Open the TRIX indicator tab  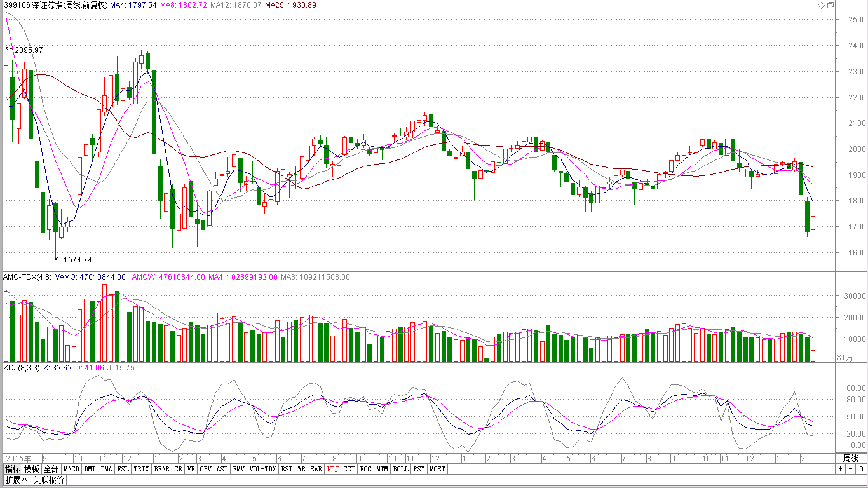(141, 469)
